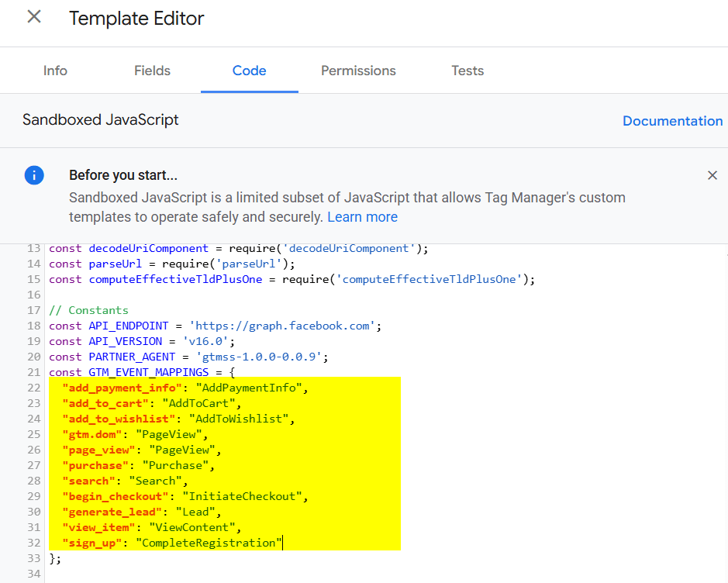This screenshot has height=583, width=728.
Task: Click the "add_to_wishlist" mapping line
Action: [x=178, y=419]
